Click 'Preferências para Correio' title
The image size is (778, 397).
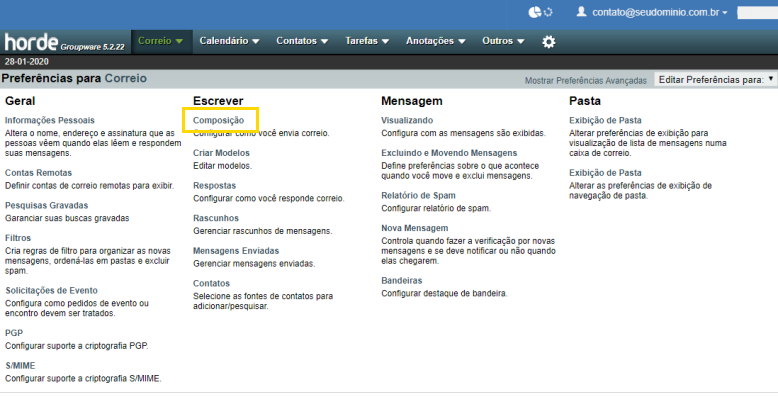74,78
